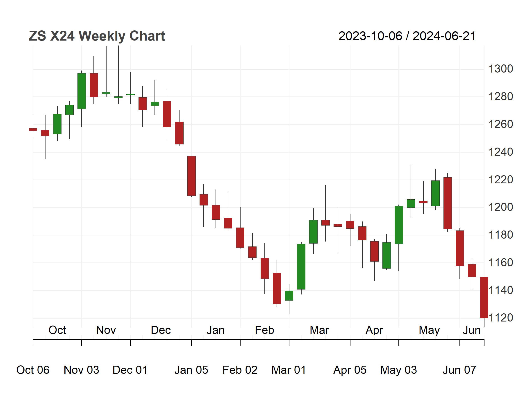
Task: Click the 1200 price axis label
Action: 501,207
